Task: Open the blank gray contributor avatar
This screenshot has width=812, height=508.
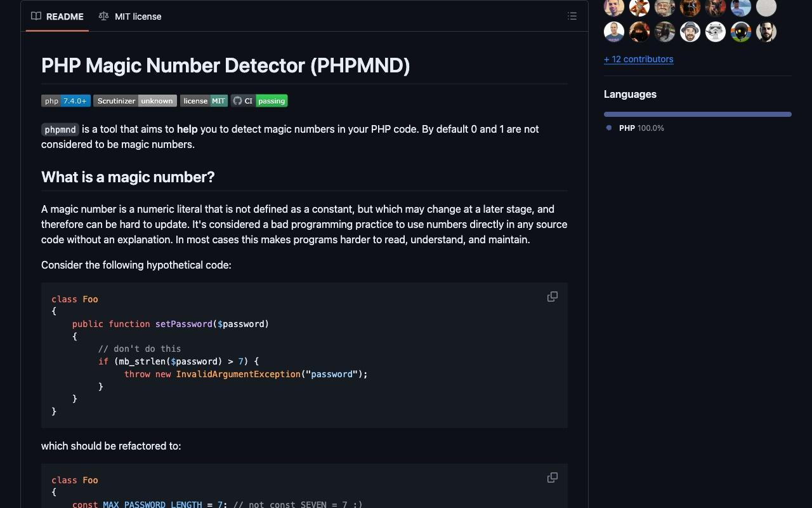Action: click(x=766, y=7)
